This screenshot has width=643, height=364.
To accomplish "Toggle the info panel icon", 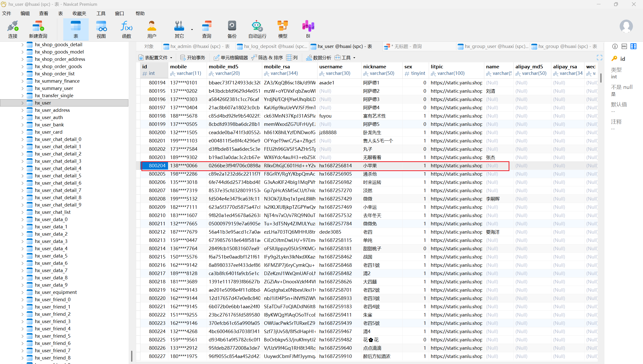I will click(615, 46).
